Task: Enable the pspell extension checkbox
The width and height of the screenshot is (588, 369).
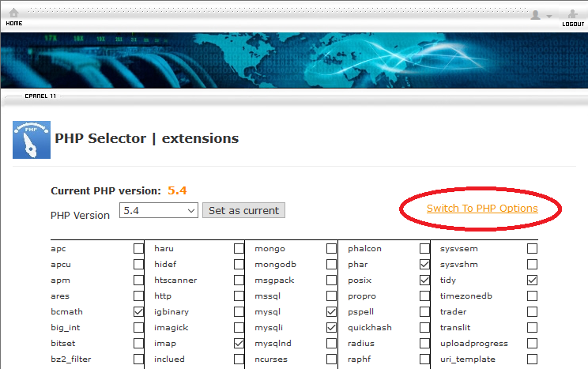Action: click(424, 311)
